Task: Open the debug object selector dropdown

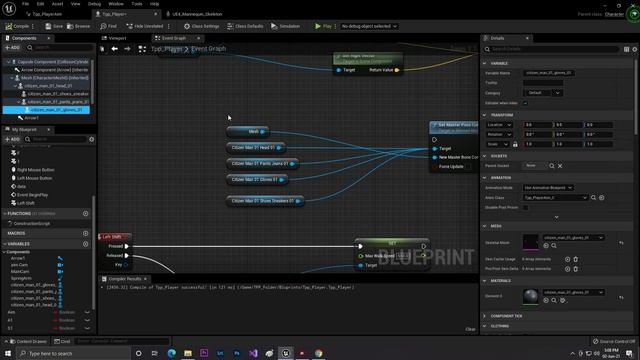Action: (x=369, y=26)
